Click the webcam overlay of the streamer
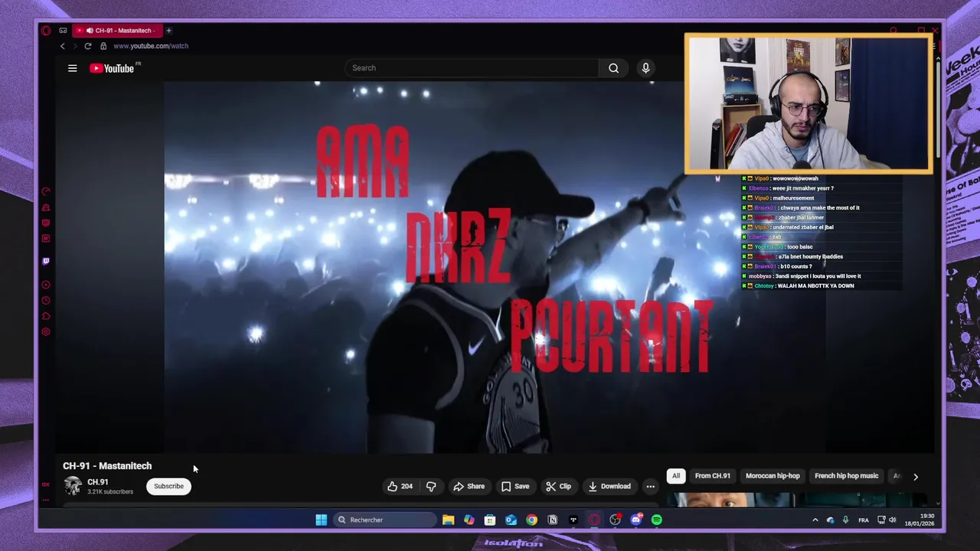The width and height of the screenshot is (980, 551). click(808, 103)
